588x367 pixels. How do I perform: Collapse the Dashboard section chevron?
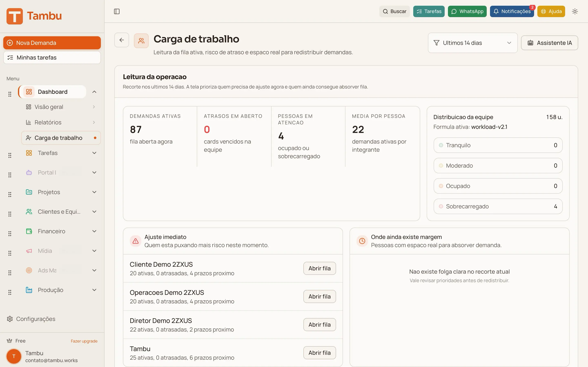(94, 92)
